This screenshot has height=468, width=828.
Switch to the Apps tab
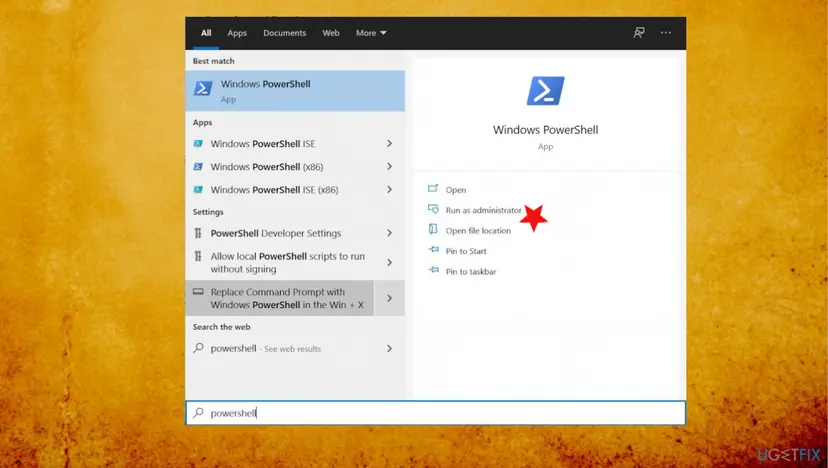[x=237, y=33]
